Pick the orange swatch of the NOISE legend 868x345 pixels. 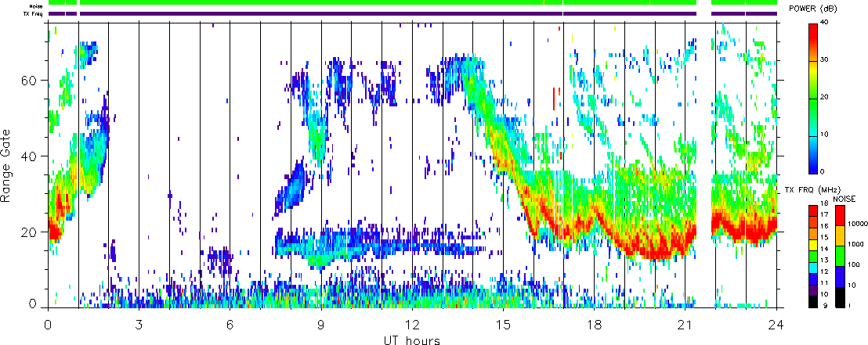(840, 236)
